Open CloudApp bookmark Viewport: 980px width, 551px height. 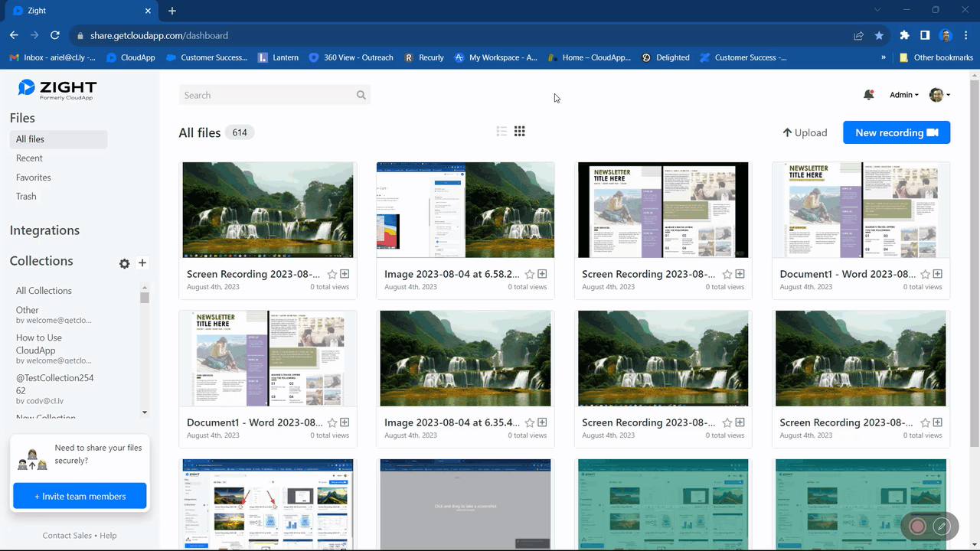pyautogui.click(x=131, y=57)
